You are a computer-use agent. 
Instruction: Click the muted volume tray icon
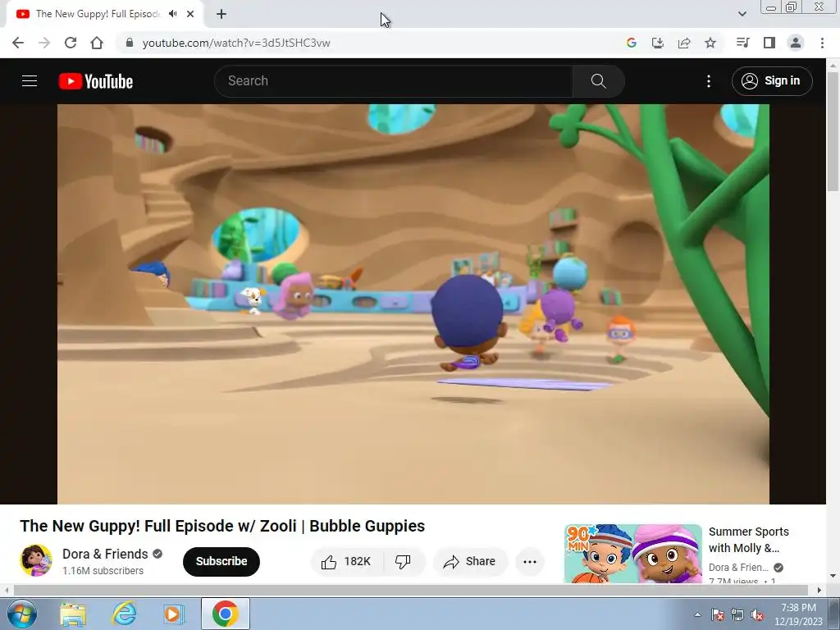[757, 614]
